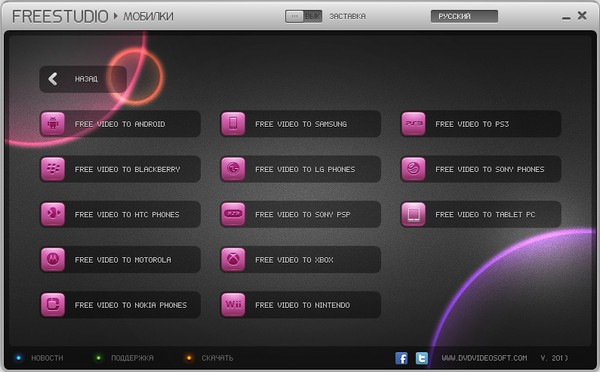The height and width of the screenshot is (372, 600).
Task: Open Free Video to Motorola label
Action: (123, 260)
